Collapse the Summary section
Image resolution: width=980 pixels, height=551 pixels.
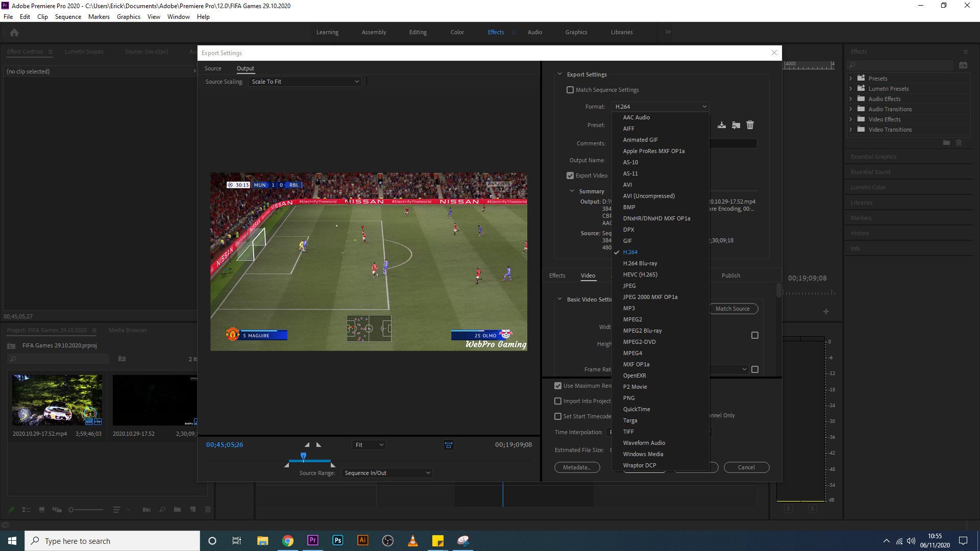(572, 191)
